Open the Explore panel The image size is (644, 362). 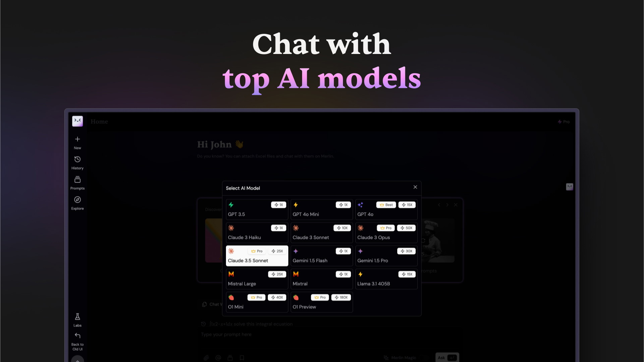[77, 202]
